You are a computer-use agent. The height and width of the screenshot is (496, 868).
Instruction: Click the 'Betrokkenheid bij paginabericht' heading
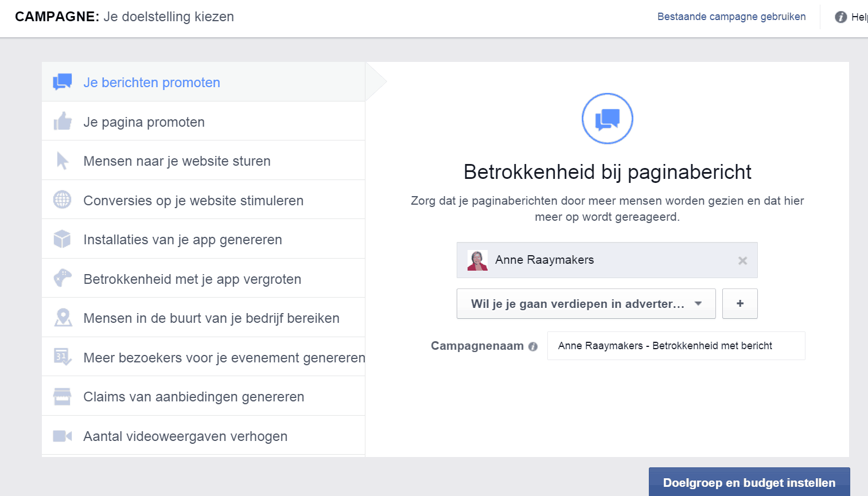point(608,172)
